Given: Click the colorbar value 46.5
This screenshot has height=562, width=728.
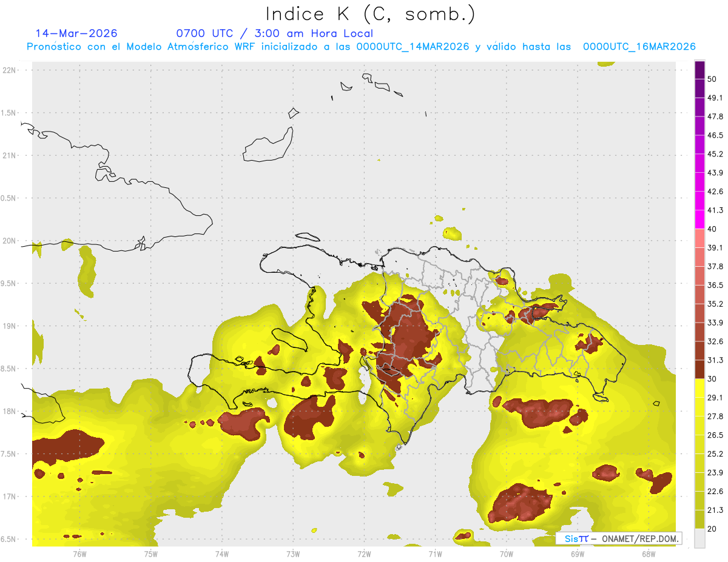Looking at the screenshot, I should (x=716, y=135).
